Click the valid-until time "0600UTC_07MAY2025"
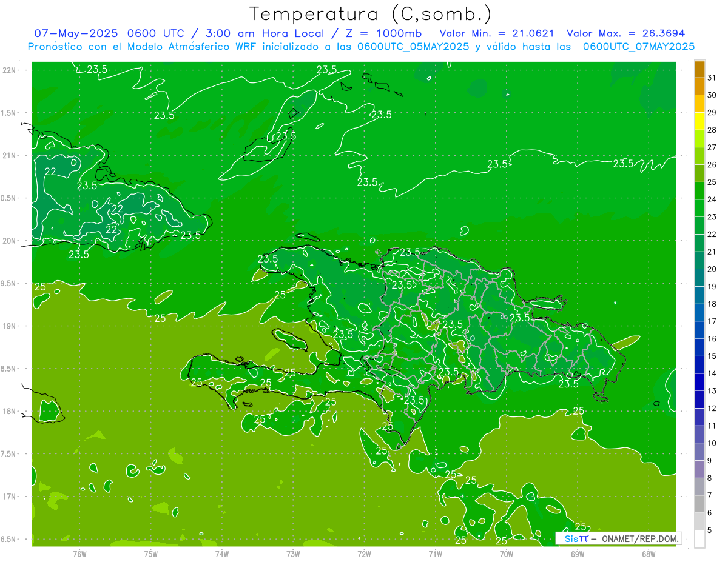 coord(639,47)
